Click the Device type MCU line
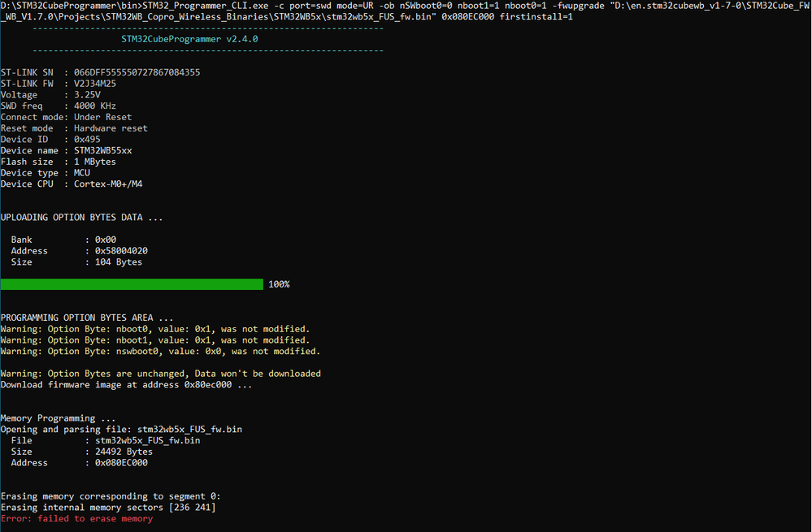The image size is (812, 532). 46,173
